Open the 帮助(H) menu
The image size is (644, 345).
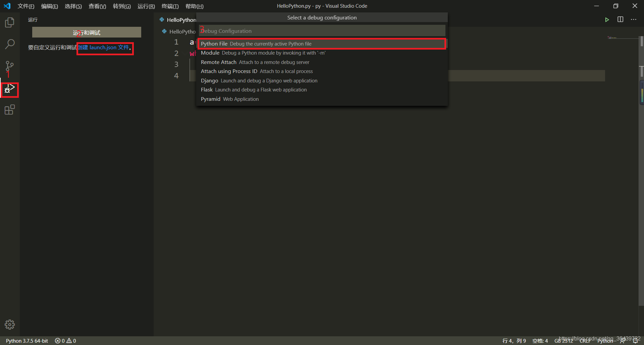[194, 6]
